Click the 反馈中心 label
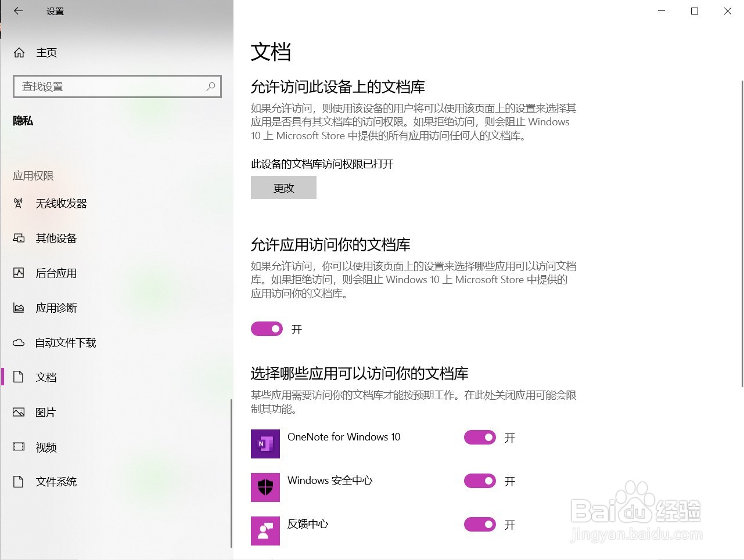This screenshot has height=560, width=744. [308, 524]
